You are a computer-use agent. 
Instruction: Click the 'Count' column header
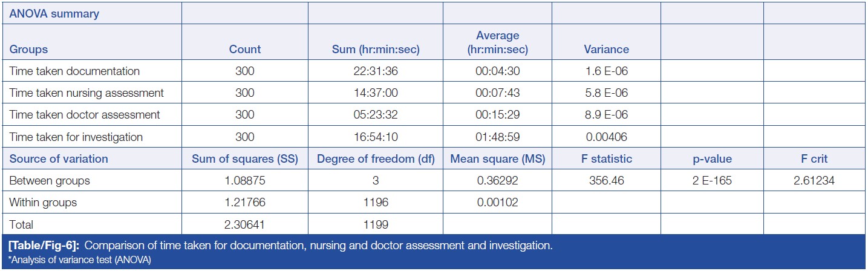[244, 50]
